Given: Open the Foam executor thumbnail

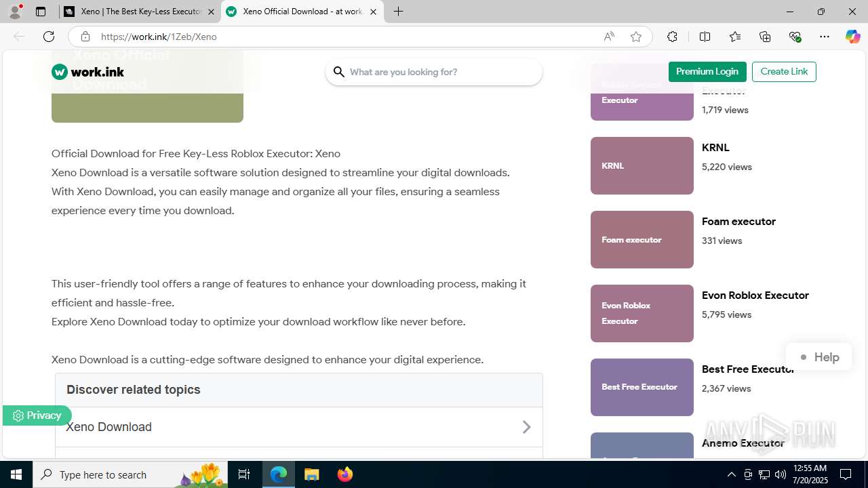Looking at the screenshot, I should (642, 239).
